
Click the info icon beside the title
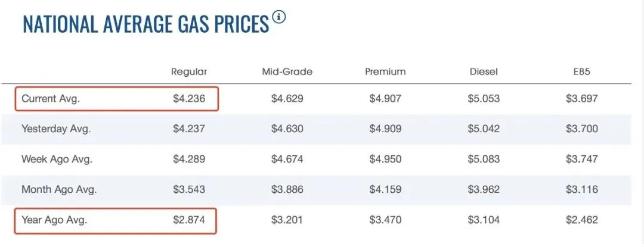279,17
